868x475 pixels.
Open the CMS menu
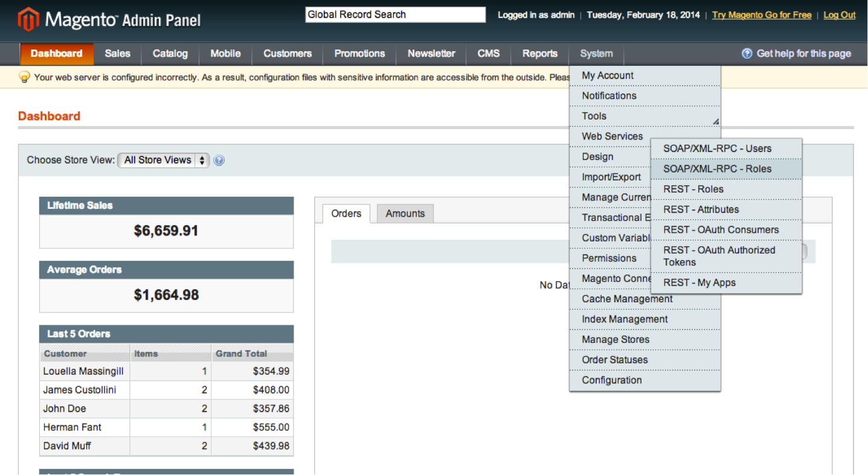pyautogui.click(x=489, y=54)
